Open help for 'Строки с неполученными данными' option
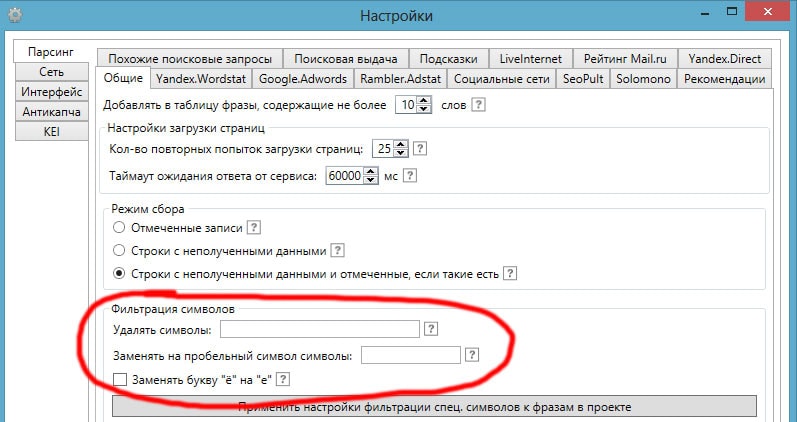Image resolution: width=797 pixels, height=422 pixels. [x=338, y=250]
